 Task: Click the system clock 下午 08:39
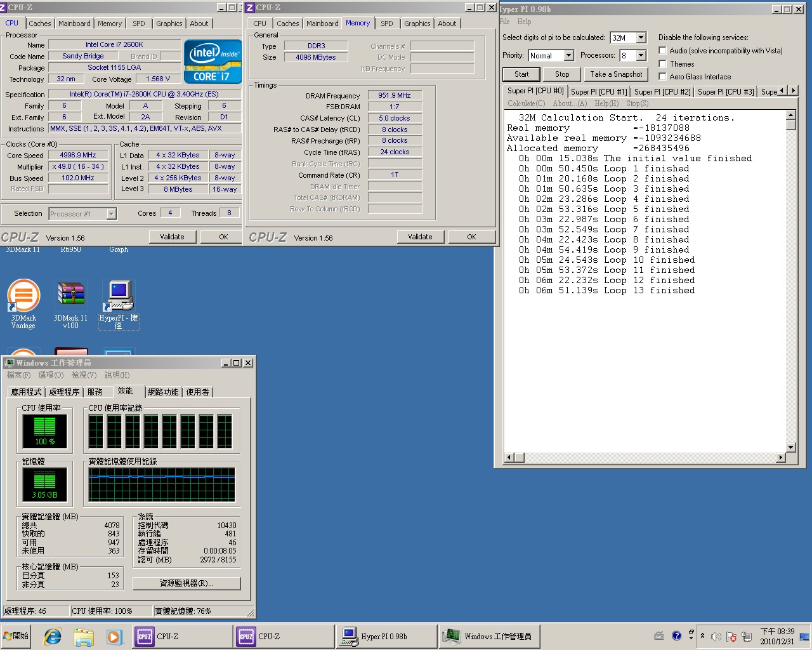(x=777, y=632)
